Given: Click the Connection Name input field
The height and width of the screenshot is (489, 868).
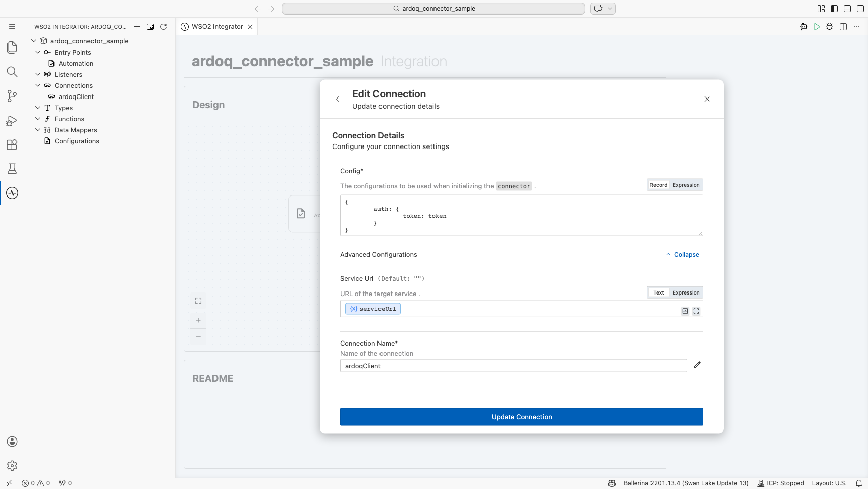Looking at the screenshot, I should point(514,366).
